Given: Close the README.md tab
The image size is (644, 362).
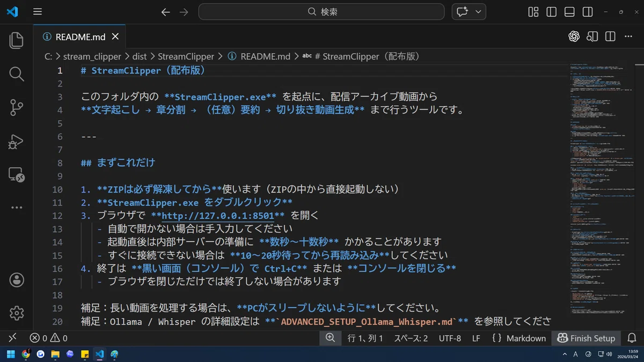Looking at the screenshot, I should coord(115,37).
